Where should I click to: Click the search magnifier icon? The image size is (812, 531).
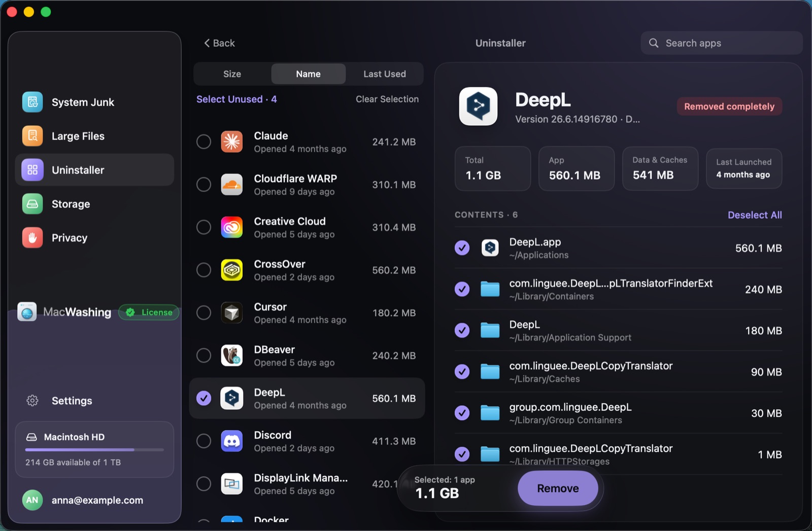tap(654, 43)
